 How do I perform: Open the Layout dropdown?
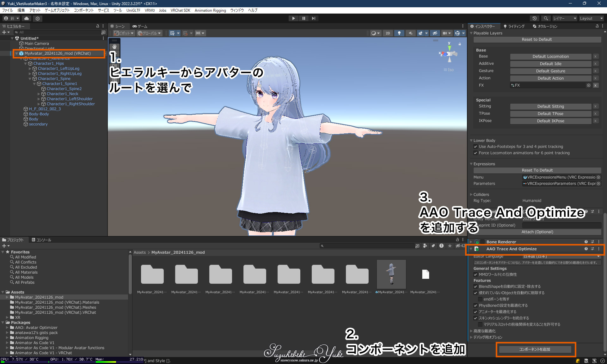[x=591, y=18]
